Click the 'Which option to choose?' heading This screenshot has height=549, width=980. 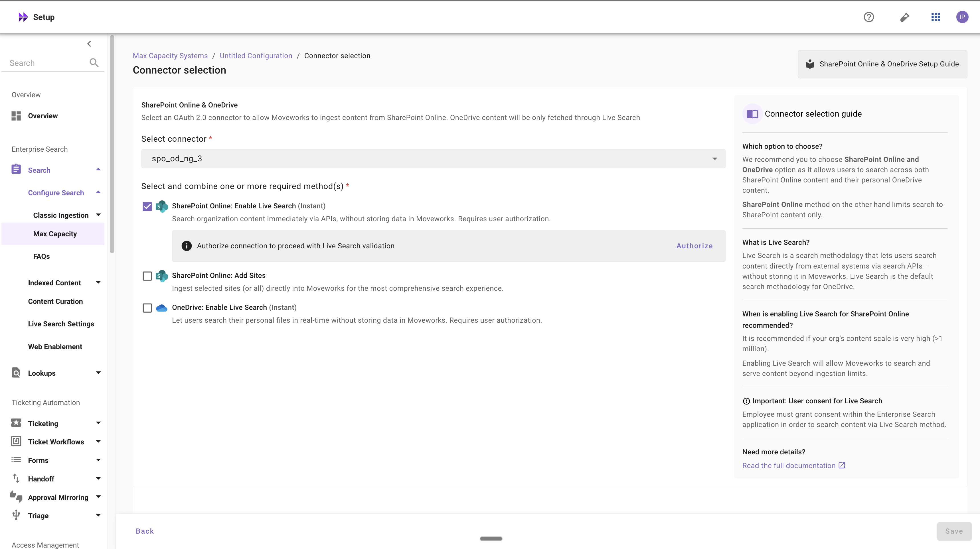click(782, 147)
